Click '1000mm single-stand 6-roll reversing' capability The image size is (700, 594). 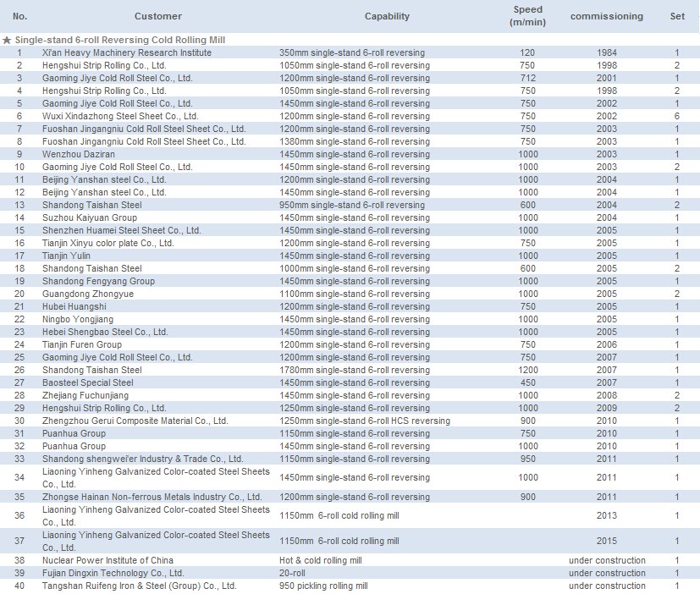click(x=355, y=268)
